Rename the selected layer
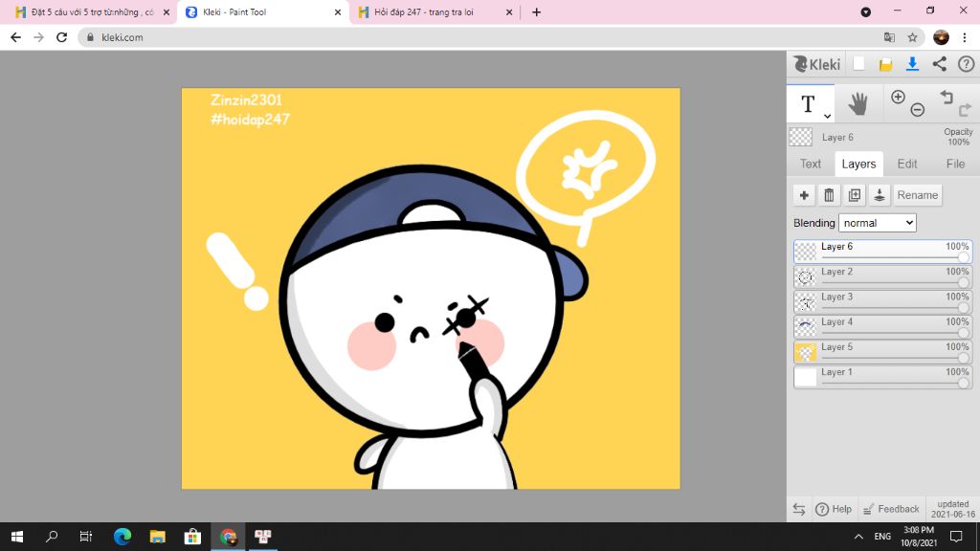This screenshot has height=551, width=980. [918, 195]
